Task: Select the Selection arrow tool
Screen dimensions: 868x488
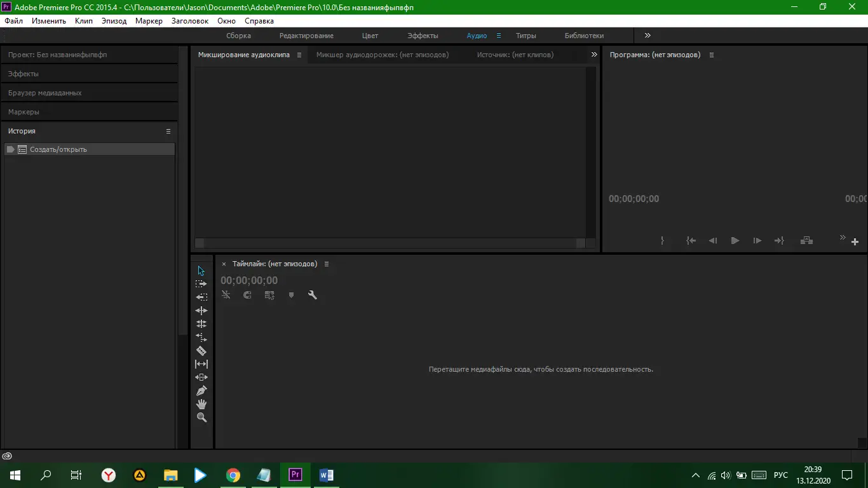Action: click(x=201, y=271)
